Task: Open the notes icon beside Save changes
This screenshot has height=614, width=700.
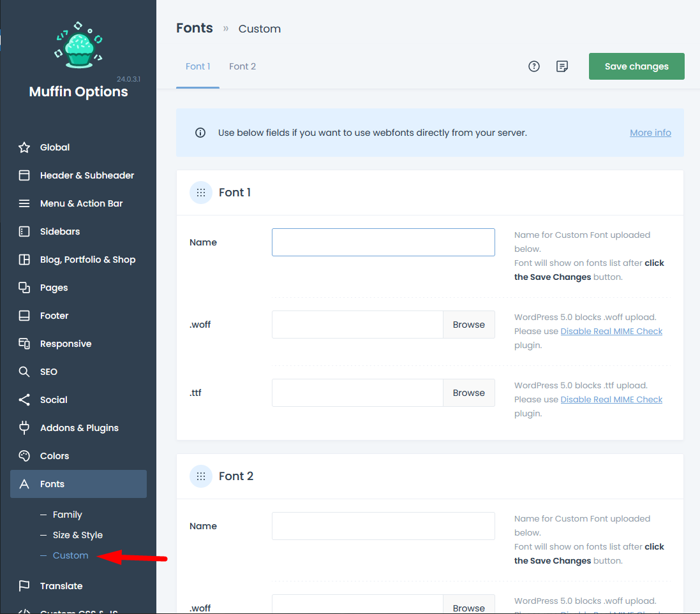Action: [x=562, y=66]
